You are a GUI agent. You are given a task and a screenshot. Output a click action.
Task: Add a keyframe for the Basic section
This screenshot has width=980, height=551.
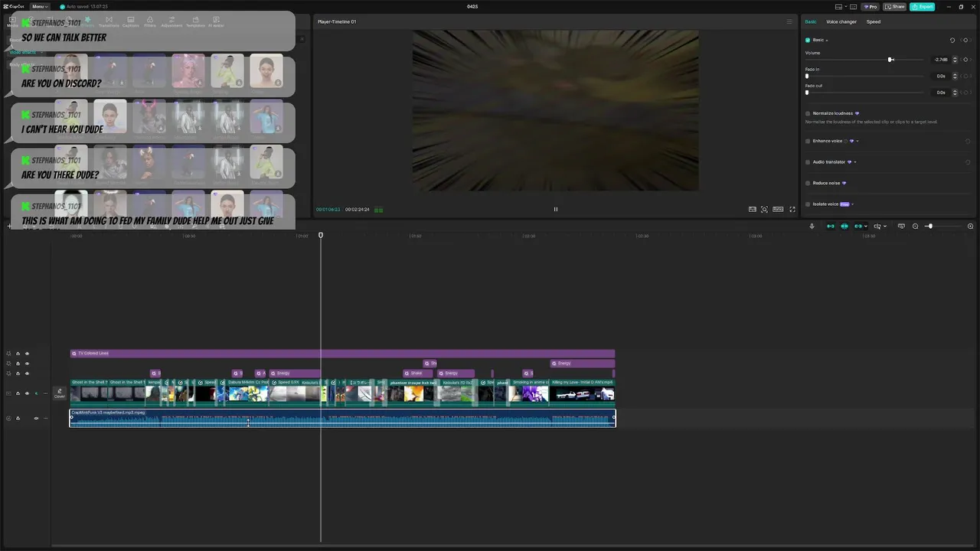tap(965, 40)
